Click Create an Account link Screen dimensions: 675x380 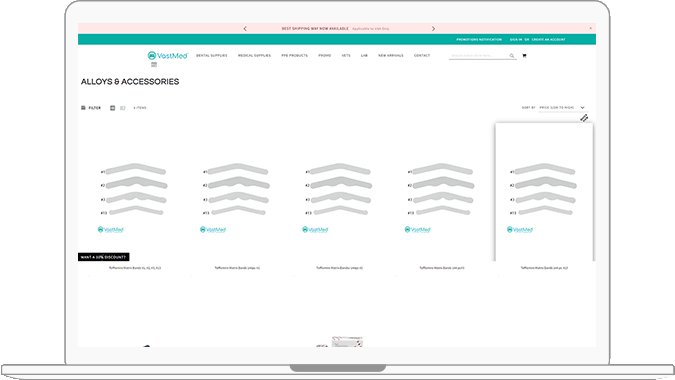click(x=548, y=40)
